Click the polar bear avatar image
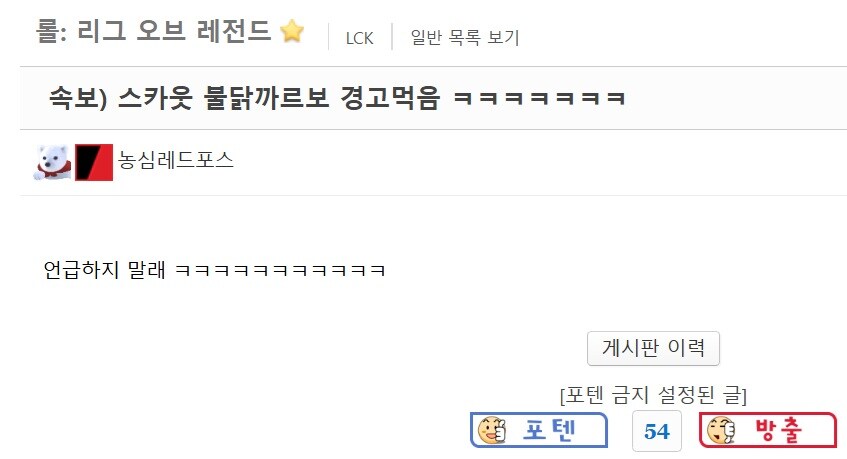This screenshot has width=847, height=459. (52, 162)
